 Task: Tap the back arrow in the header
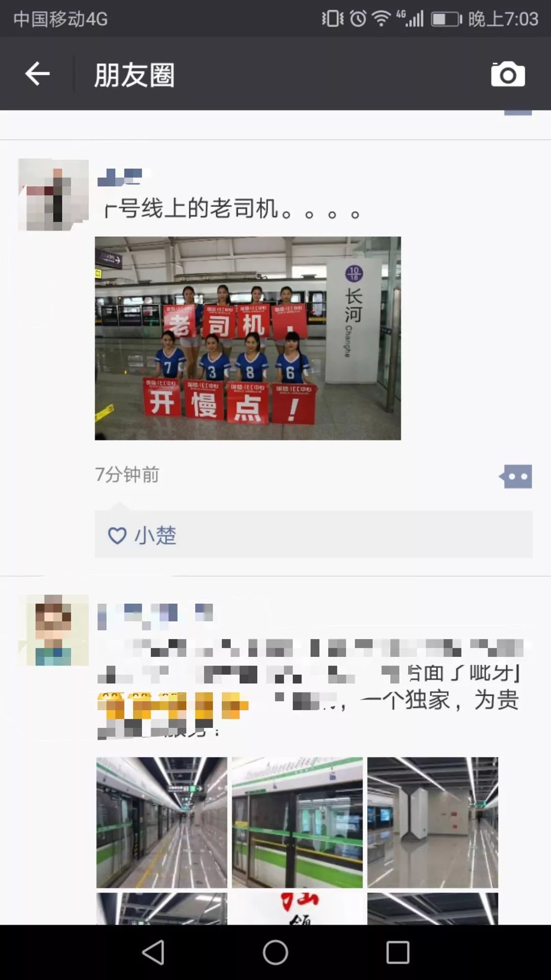(x=37, y=74)
